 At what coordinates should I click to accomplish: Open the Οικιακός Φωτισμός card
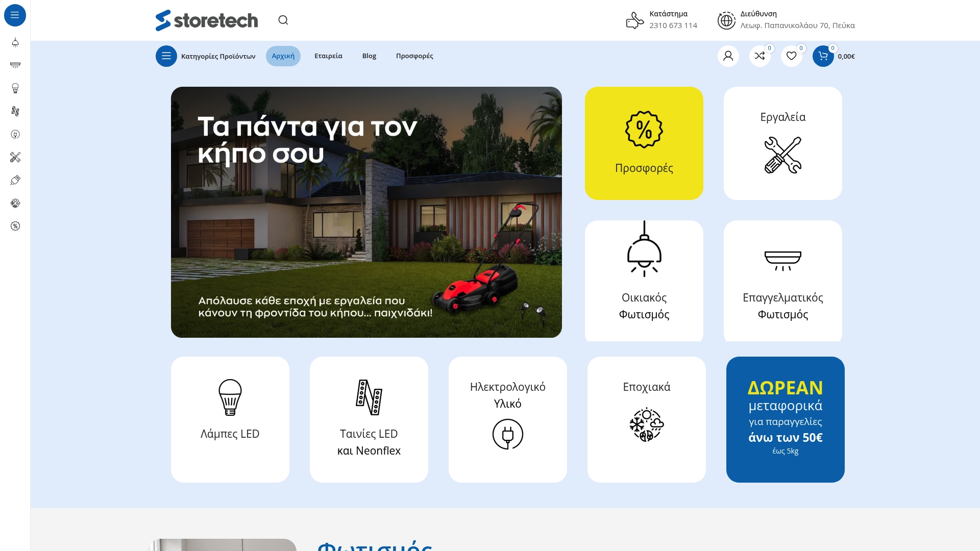pos(644,281)
